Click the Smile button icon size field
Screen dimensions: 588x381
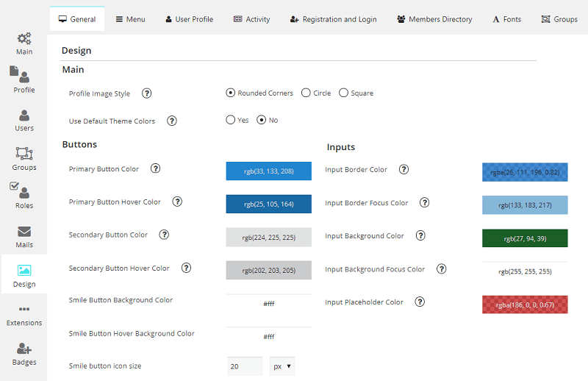click(244, 366)
